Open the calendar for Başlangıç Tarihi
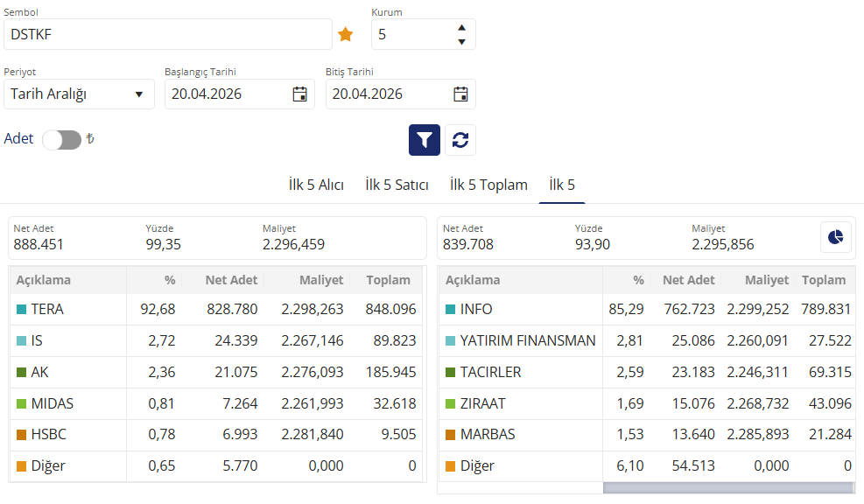 click(301, 94)
